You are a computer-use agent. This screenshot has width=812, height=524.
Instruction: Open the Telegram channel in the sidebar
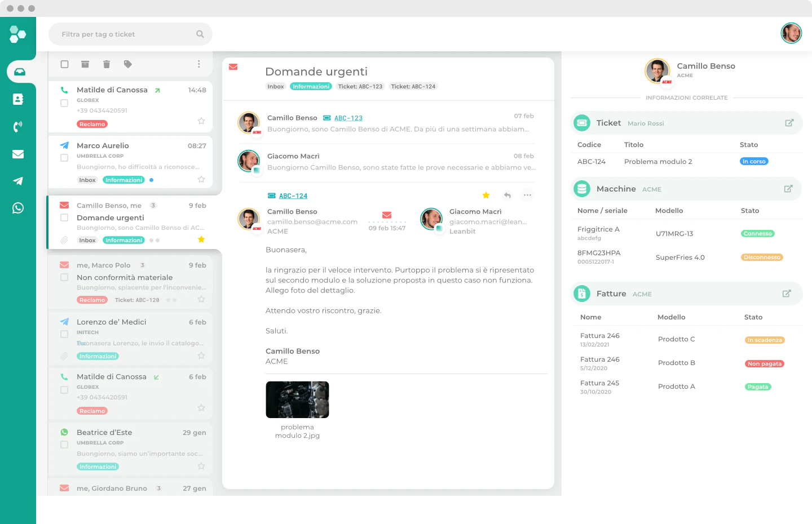tap(18, 180)
